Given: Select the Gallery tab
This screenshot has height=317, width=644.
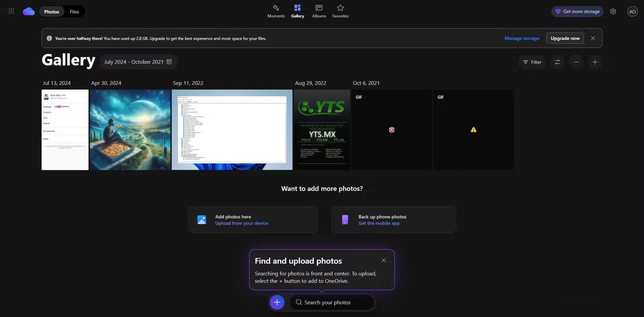Looking at the screenshot, I should click(x=297, y=11).
